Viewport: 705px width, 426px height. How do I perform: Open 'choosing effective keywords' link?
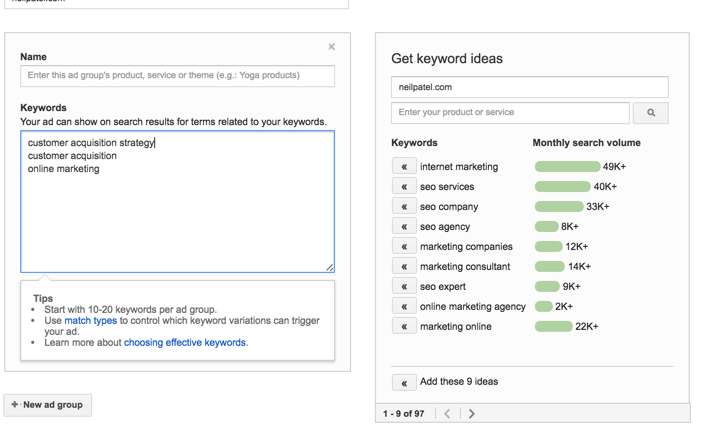(x=185, y=343)
